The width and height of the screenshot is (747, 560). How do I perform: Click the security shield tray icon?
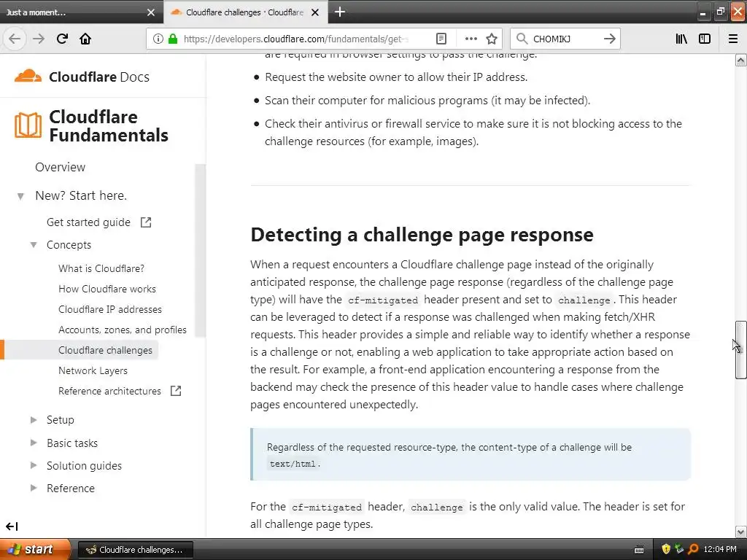tap(666, 549)
